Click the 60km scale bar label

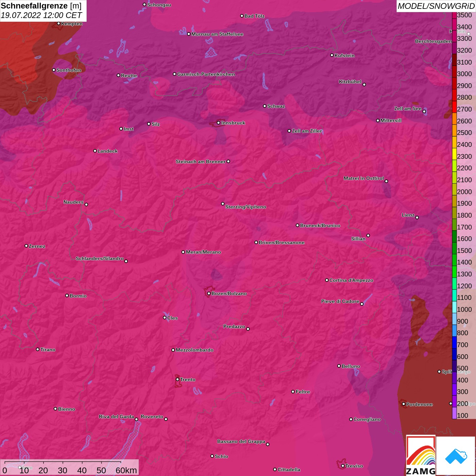coord(126,470)
